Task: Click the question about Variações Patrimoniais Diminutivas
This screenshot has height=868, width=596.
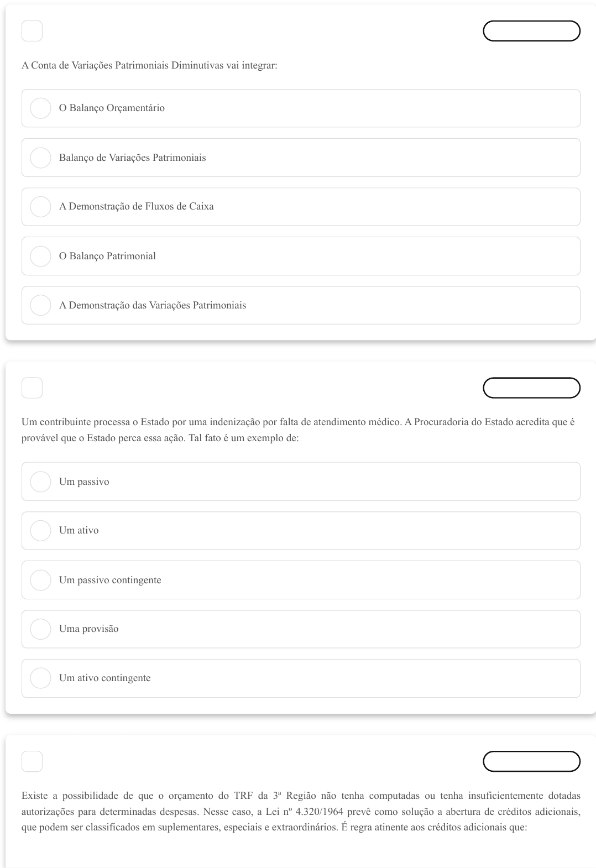Action: coord(149,66)
